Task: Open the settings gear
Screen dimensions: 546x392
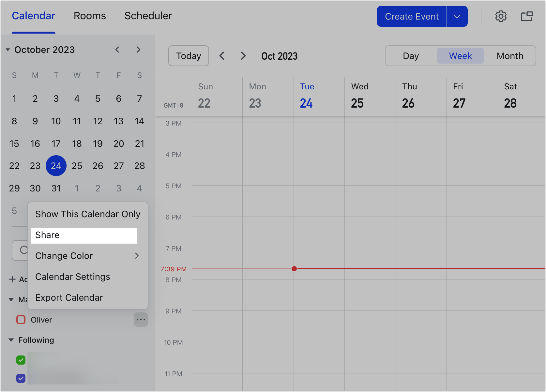Action: pos(501,16)
